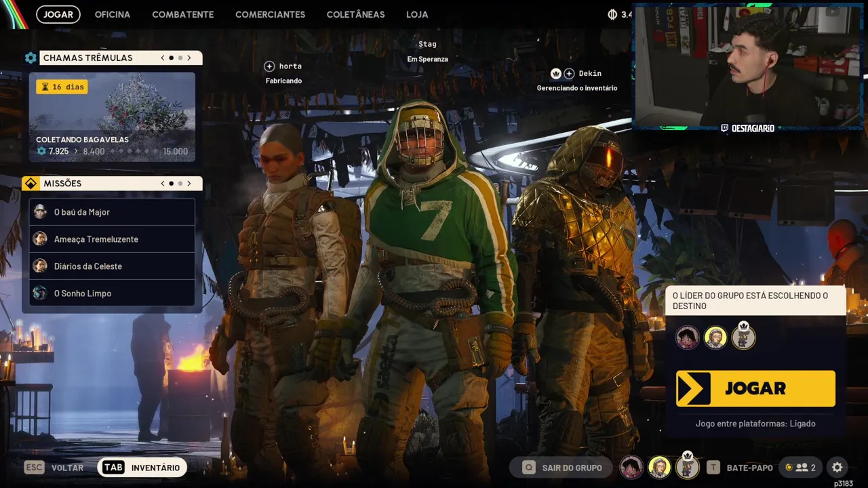
Task: Click player name horta
Action: coord(290,66)
